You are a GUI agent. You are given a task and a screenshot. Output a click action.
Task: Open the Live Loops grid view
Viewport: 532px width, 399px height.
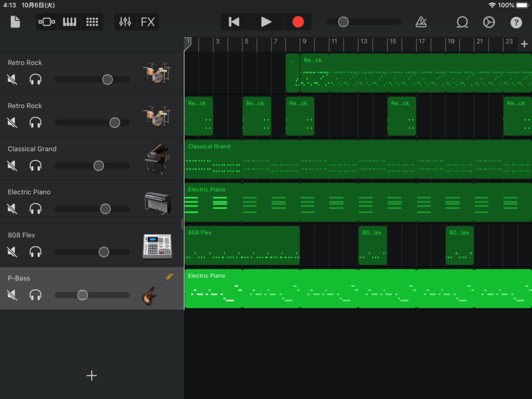(x=92, y=22)
